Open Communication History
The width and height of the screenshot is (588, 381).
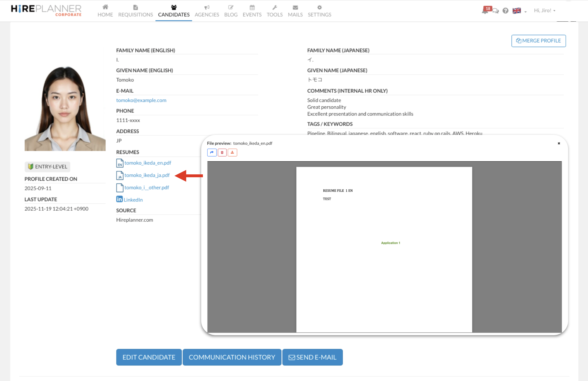232,357
